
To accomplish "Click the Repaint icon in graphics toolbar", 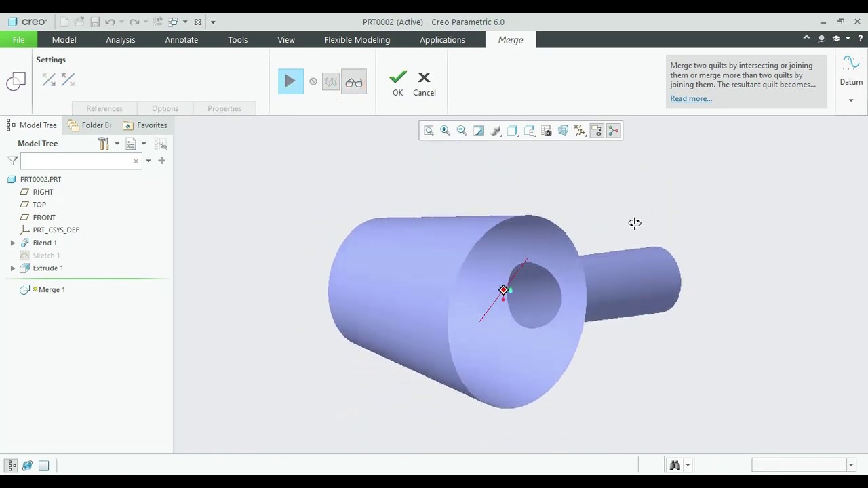I will click(x=479, y=131).
